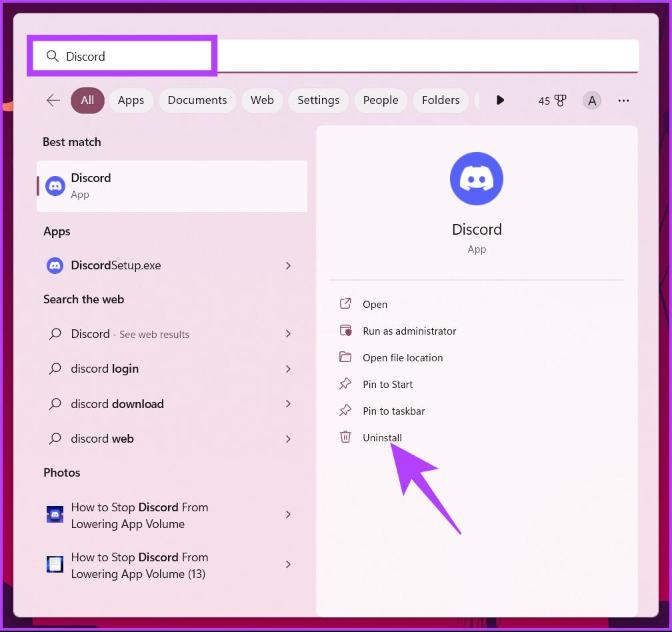This screenshot has width=672, height=632.
Task: Expand DiscordSetup.exe result chevron
Action: coord(288,265)
